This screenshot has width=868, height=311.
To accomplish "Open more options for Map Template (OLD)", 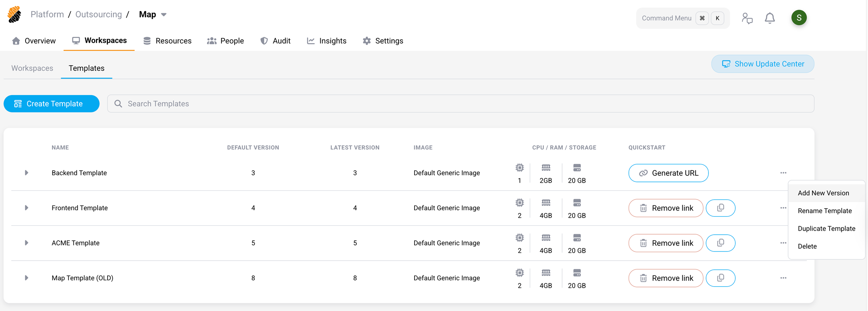I will (x=783, y=278).
